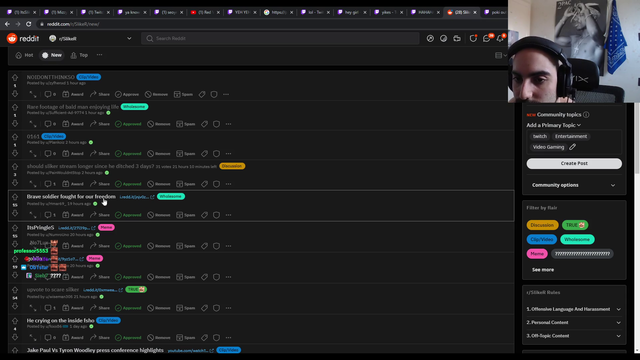
Task: Click the Discussion flair on poll post
Action: coord(232,166)
